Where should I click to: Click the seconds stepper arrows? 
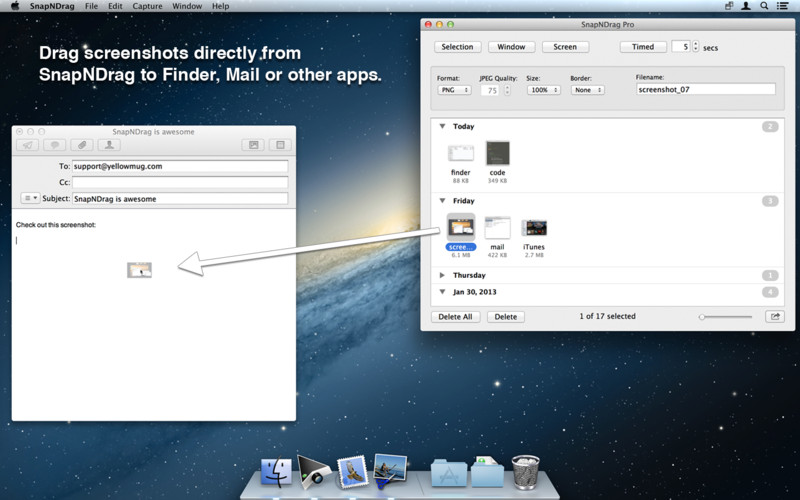(x=695, y=47)
